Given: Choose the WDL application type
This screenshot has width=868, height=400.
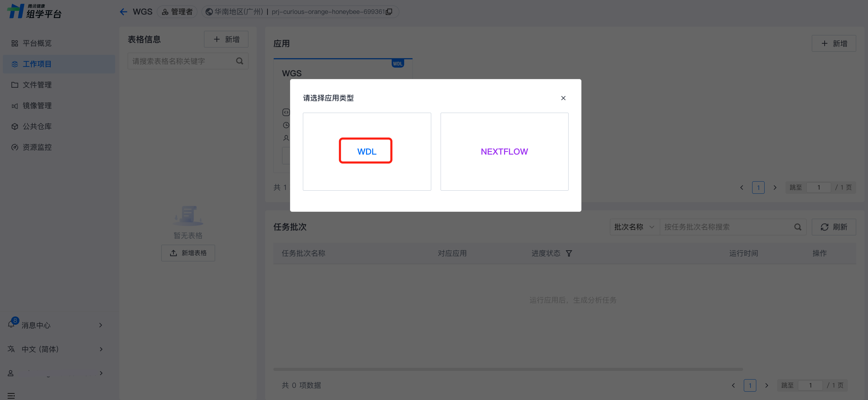Looking at the screenshot, I should [x=366, y=151].
